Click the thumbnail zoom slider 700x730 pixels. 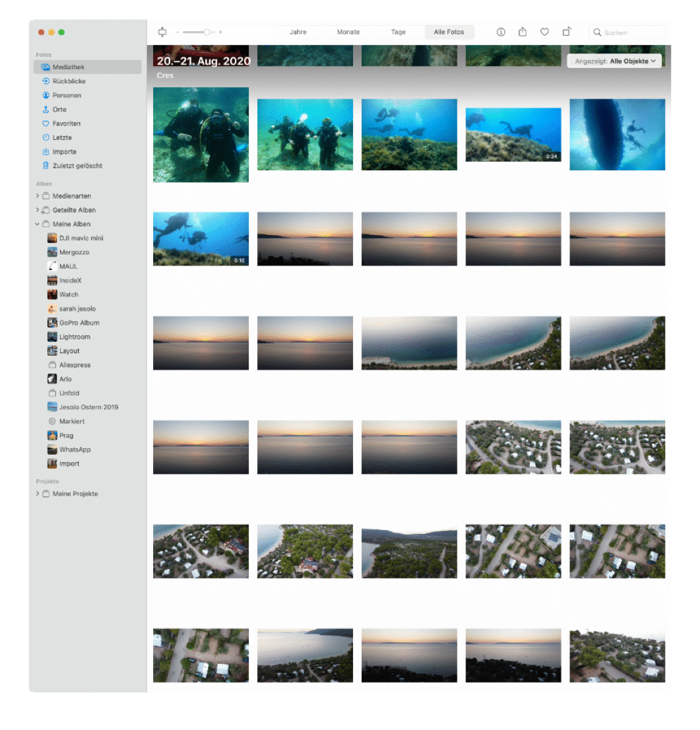[x=199, y=32]
